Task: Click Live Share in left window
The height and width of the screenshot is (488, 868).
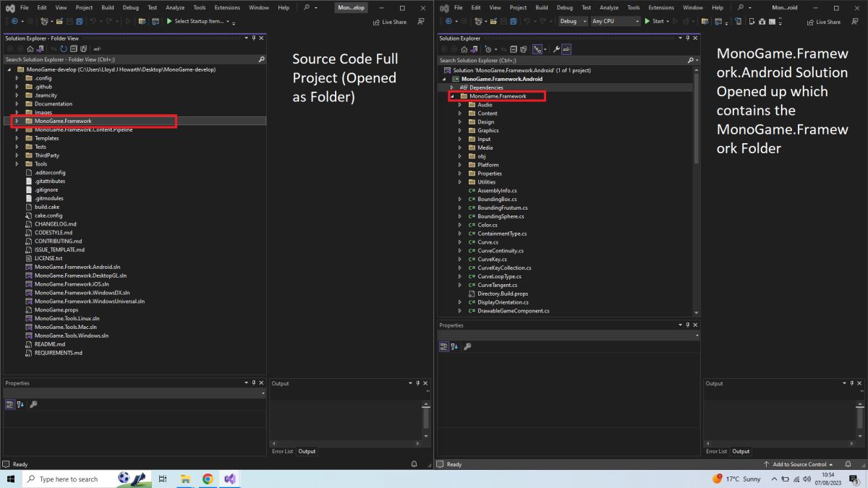Action: coord(389,22)
